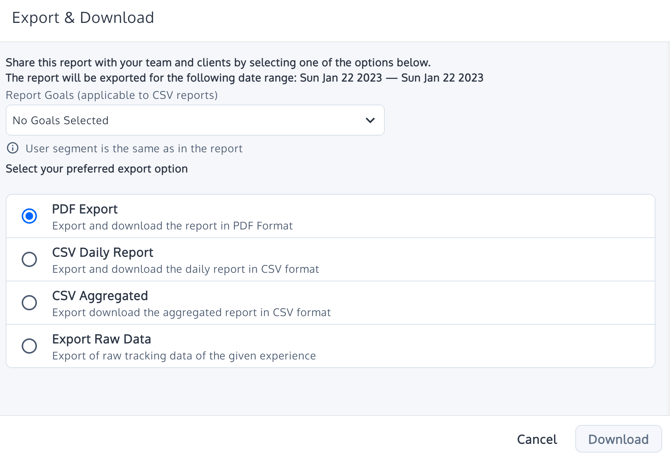Image resolution: width=670 pixels, height=458 pixels.
Task: Choose the CSV Daily Report radio button
Action: click(30, 260)
